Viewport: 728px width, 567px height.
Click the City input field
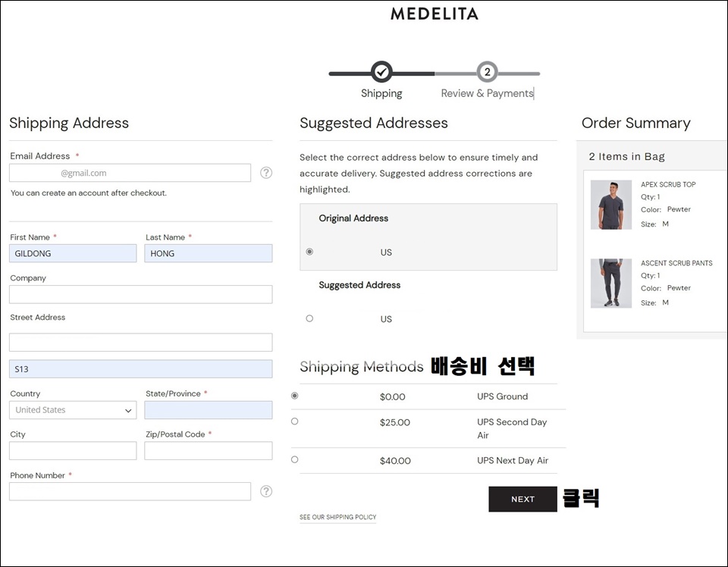click(73, 451)
